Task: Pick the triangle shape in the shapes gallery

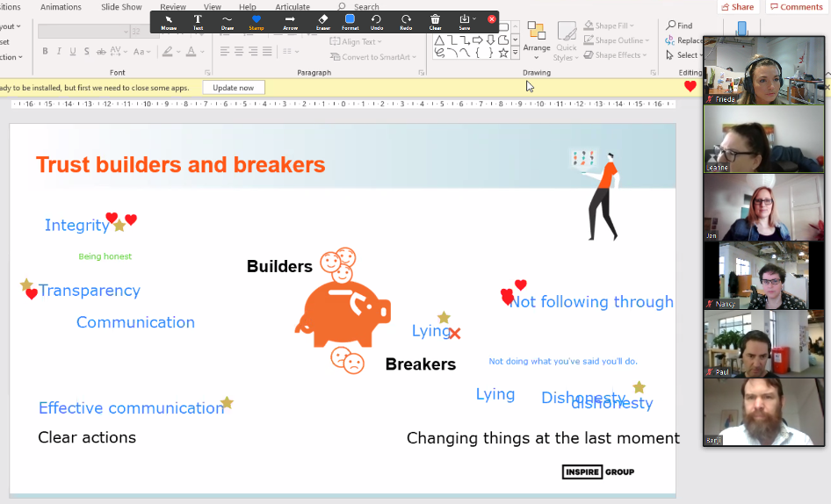Action: tap(439, 40)
